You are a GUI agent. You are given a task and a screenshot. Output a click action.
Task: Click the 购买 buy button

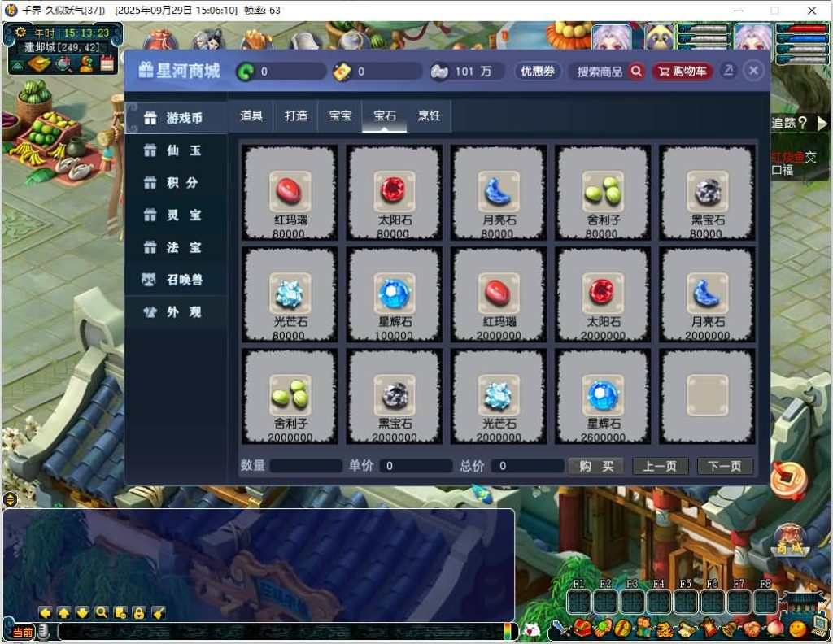[x=596, y=466]
